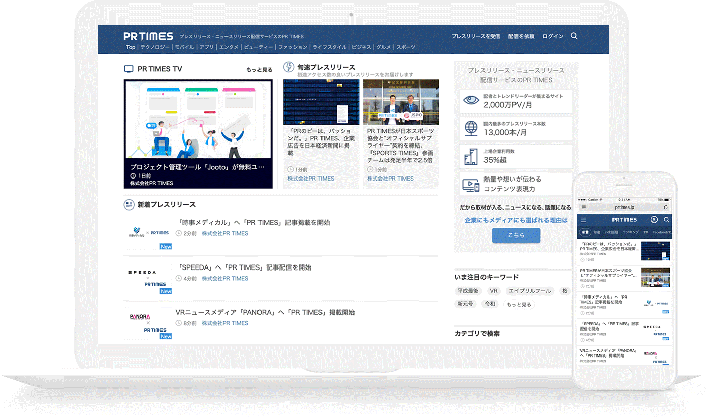Tap the PR TIMES logo in the phone header
This screenshot has width=710, height=417.
(x=624, y=220)
